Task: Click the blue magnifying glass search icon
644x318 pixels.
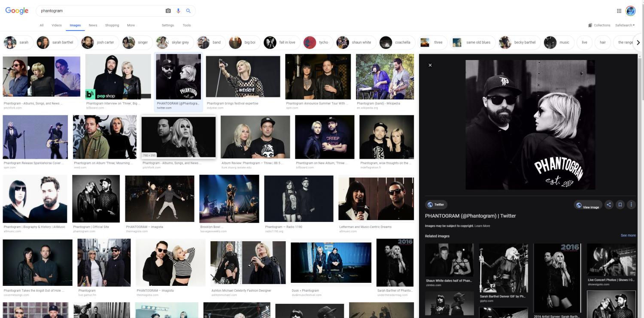Action: pyautogui.click(x=188, y=11)
